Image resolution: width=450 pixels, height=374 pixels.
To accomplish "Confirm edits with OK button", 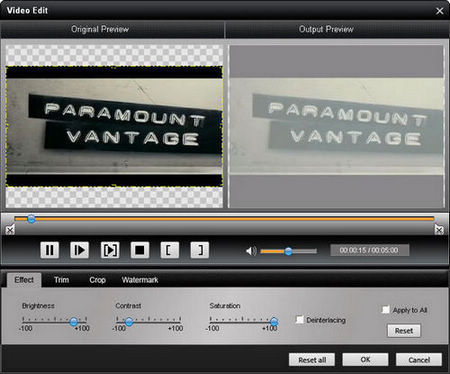I will coord(365,360).
